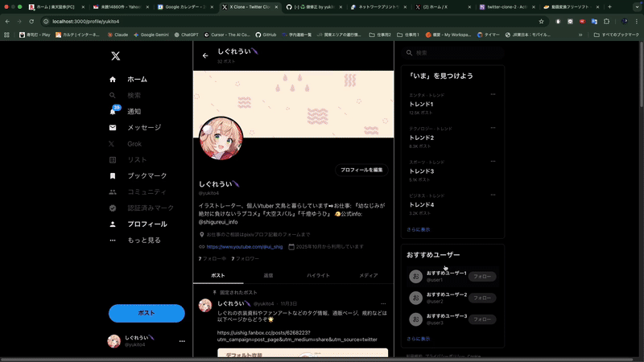Viewport: 644px width, 362px height.
Task: Click the Lists icon in sidebar
Action: click(x=113, y=159)
